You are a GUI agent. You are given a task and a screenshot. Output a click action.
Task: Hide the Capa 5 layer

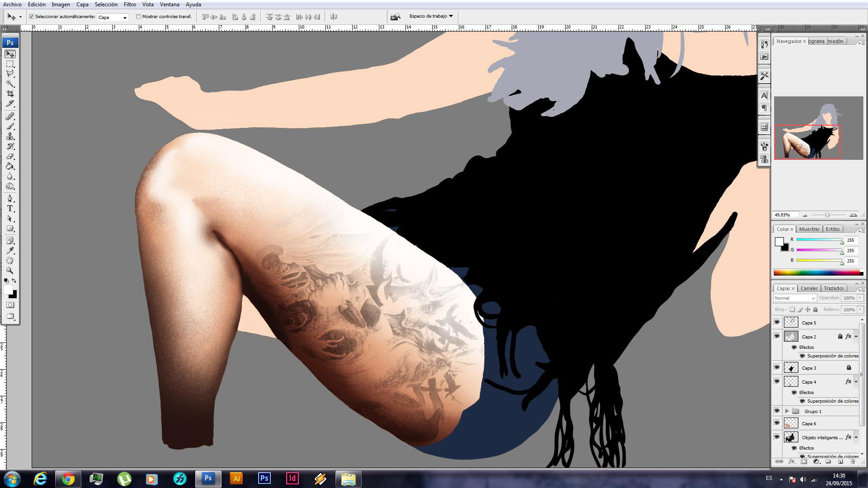point(777,322)
